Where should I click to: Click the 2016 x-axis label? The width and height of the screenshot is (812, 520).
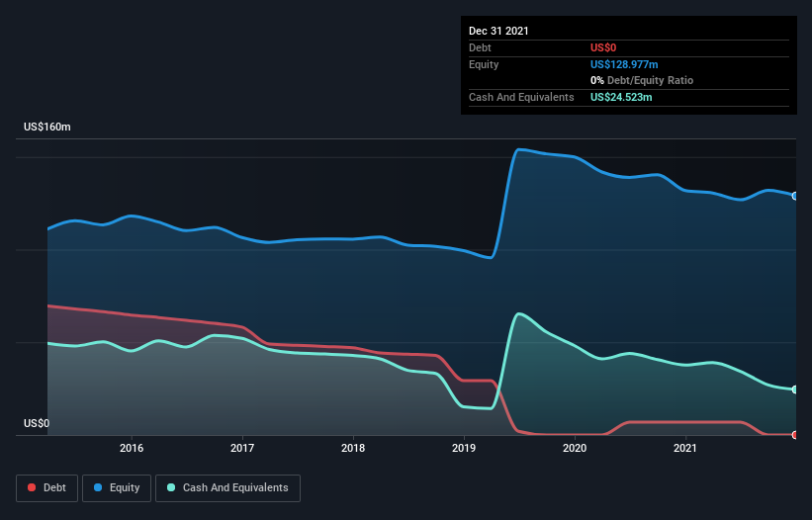(132, 448)
